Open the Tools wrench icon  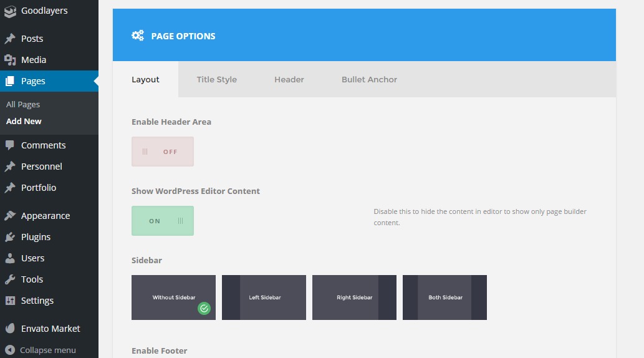pos(10,279)
